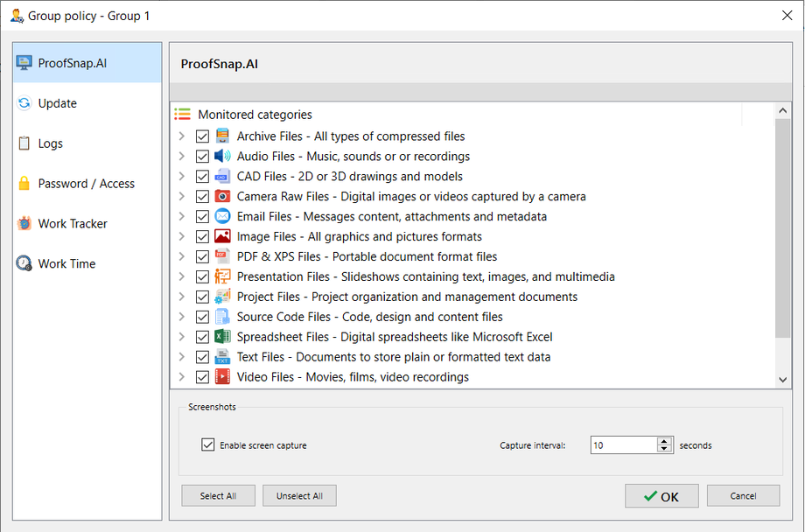The width and height of the screenshot is (805, 532).
Task: Confirm with the OK button
Action: tap(661, 496)
